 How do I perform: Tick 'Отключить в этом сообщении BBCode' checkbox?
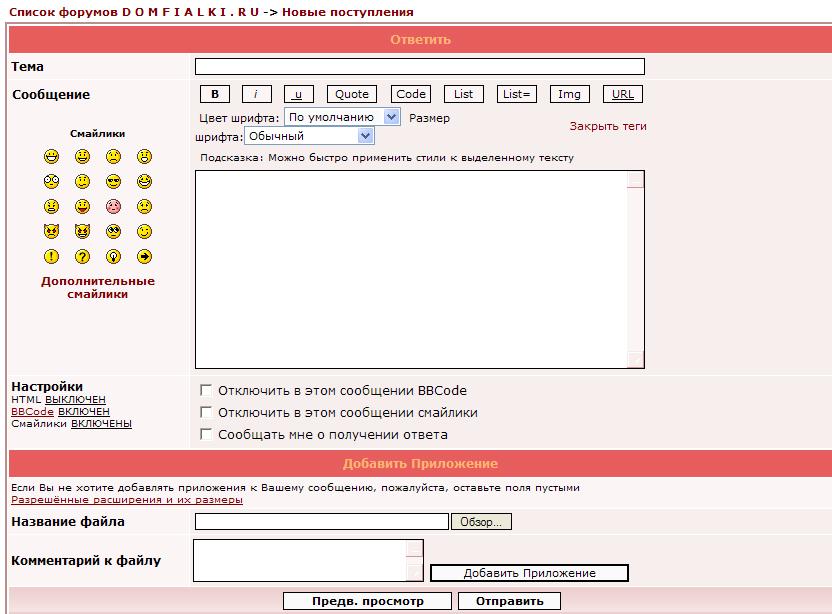pyautogui.click(x=205, y=390)
